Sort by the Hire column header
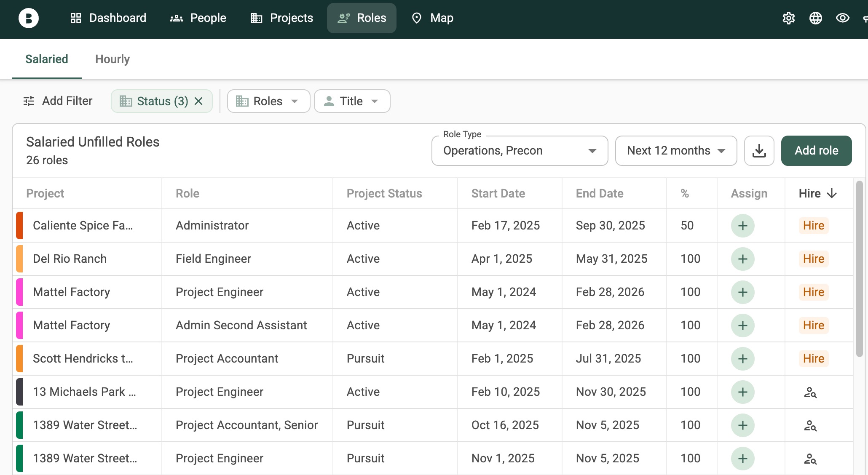 [817, 193]
